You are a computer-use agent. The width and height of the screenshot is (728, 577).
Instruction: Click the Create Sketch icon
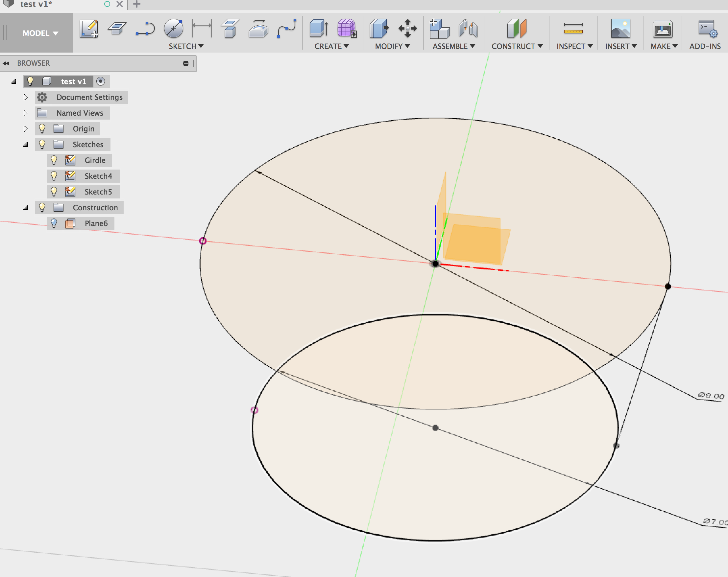point(89,29)
